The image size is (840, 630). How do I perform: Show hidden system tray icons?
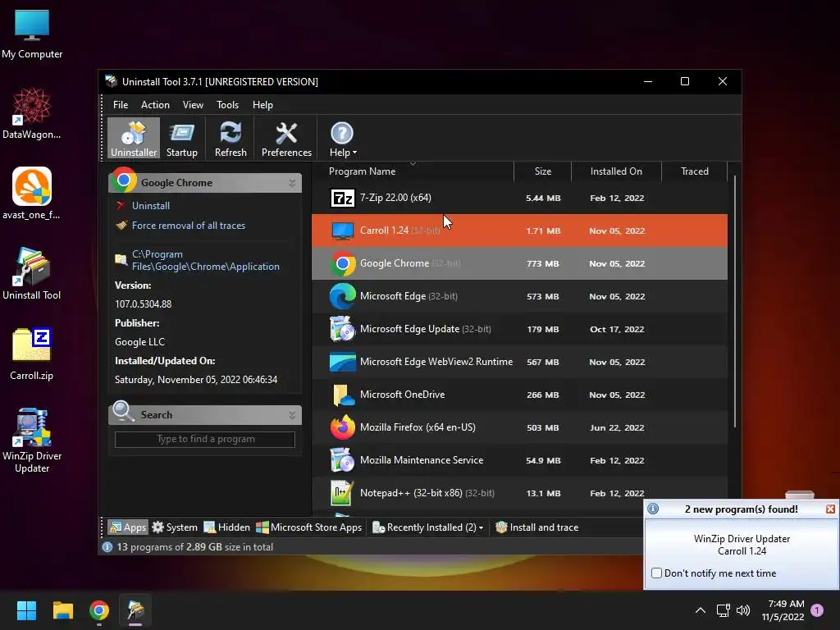coord(701,610)
